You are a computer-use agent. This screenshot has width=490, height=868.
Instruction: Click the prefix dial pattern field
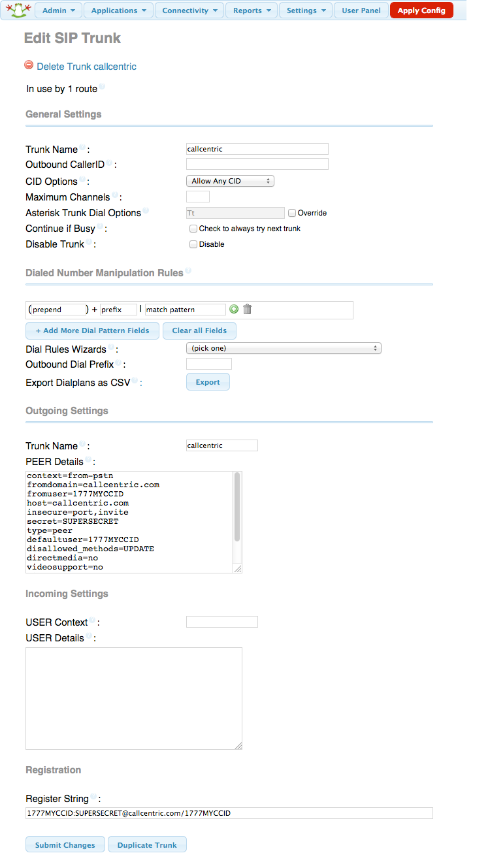click(x=118, y=310)
